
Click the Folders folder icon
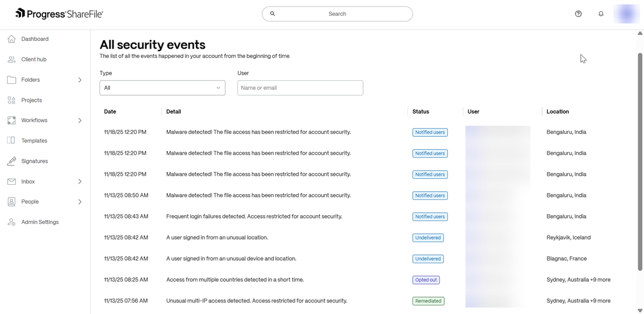pyautogui.click(x=12, y=80)
